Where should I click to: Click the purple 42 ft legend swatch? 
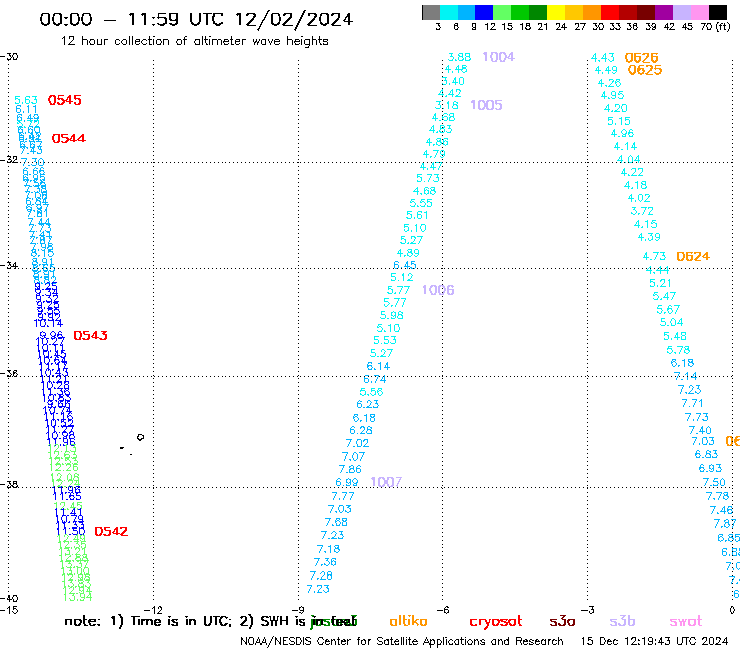click(x=664, y=12)
